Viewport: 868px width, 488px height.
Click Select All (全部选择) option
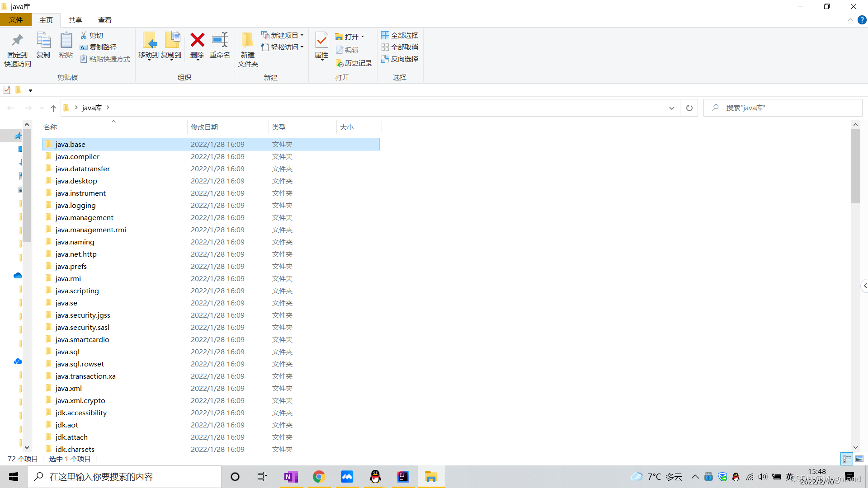click(400, 35)
